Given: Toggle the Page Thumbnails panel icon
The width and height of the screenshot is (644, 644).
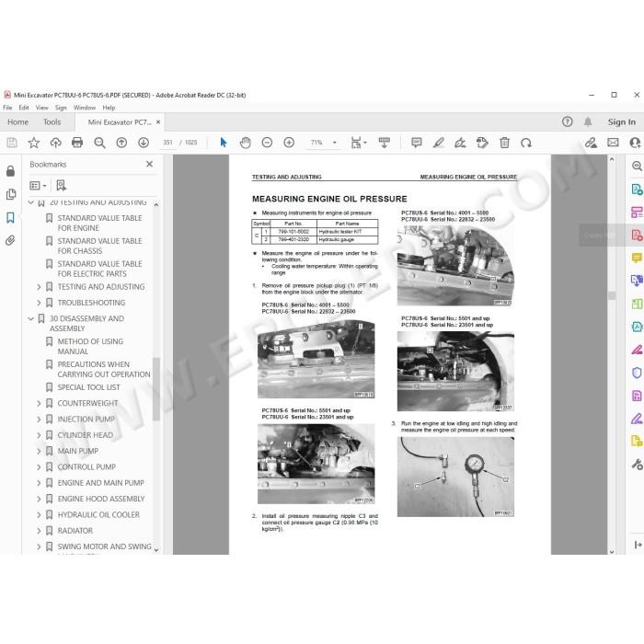Looking at the screenshot, I should [11, 194].
